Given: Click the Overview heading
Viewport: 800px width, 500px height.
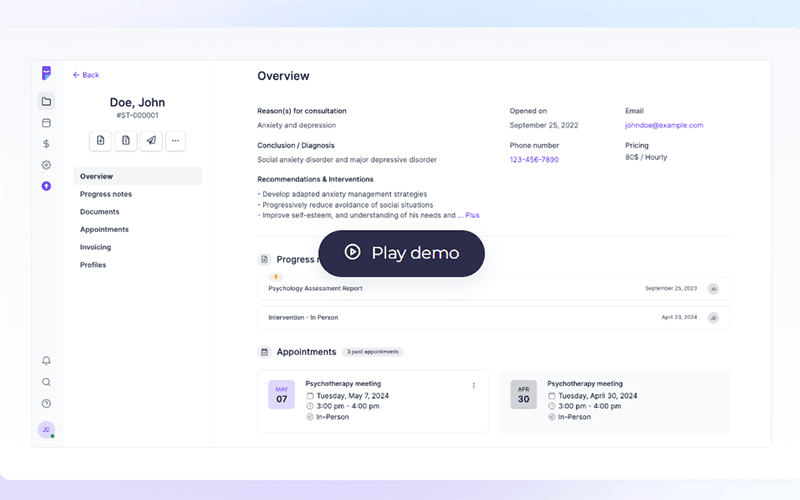Looking at the screenshot, I should (283, 76).
